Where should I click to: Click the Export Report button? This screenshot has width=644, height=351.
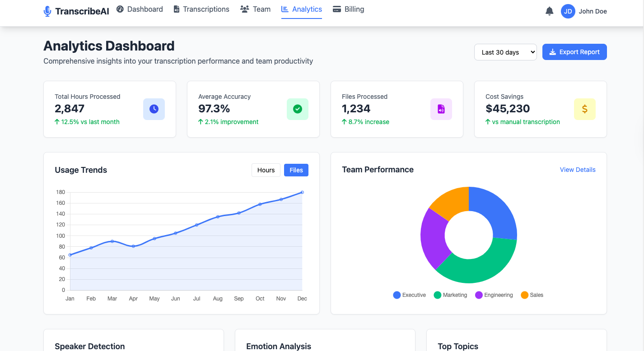click(574, 52)
